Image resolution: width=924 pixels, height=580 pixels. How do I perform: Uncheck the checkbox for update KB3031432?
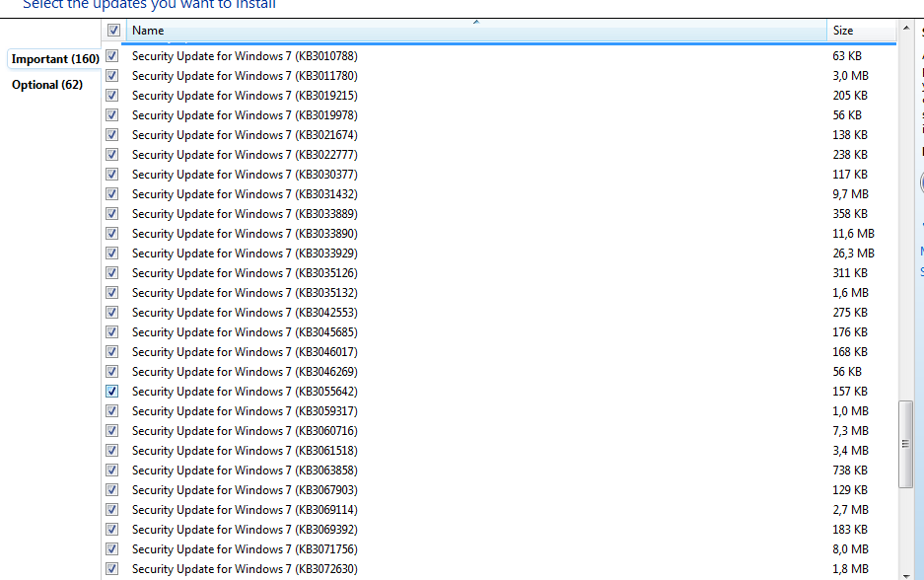[x=112, y=194]
